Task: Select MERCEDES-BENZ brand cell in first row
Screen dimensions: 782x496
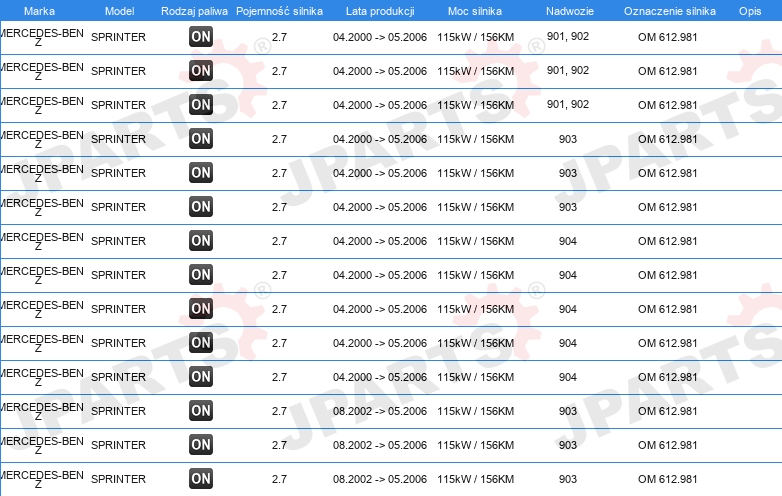Action: coord(42,37)
